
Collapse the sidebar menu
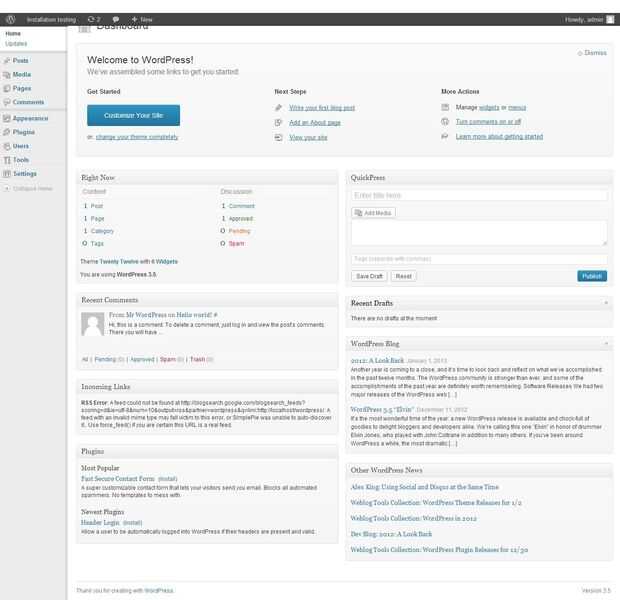coord(28,189)
